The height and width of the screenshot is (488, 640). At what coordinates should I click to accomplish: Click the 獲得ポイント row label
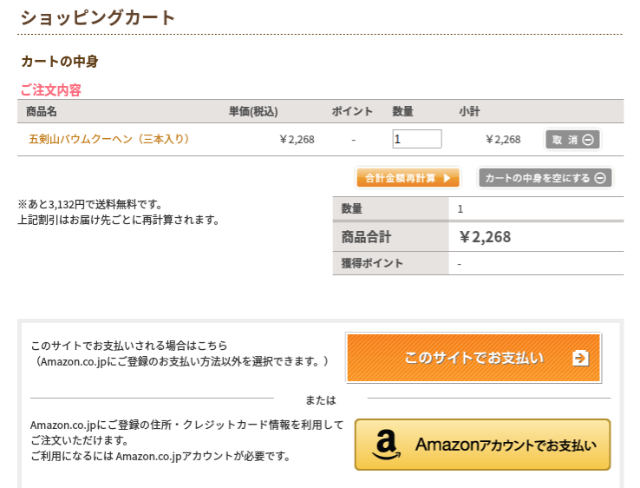[x=372, y=263]
